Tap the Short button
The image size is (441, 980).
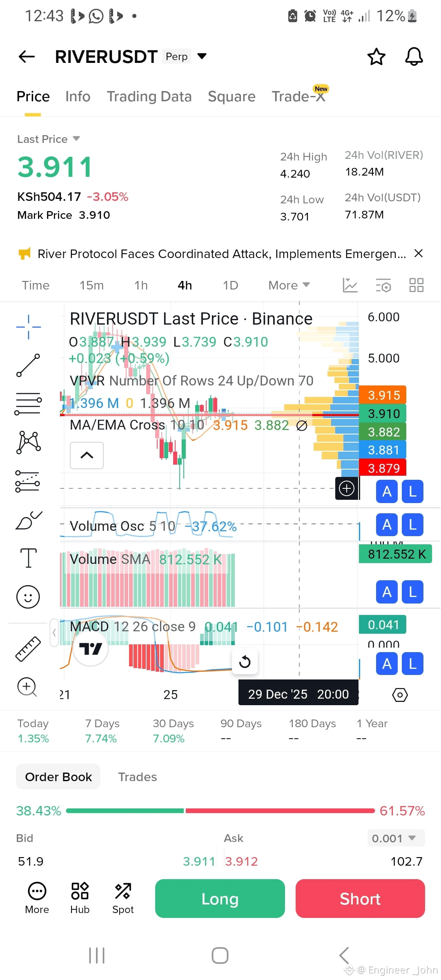point(360,898)
